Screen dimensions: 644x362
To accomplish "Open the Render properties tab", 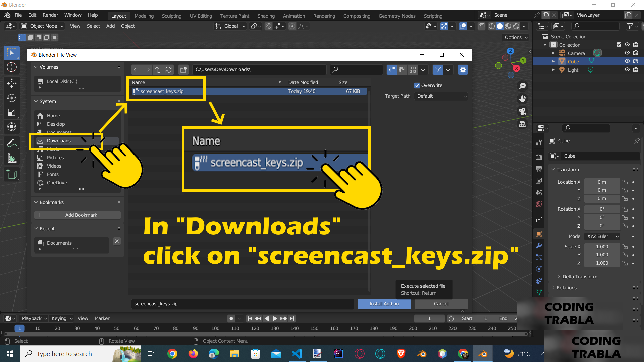I will click(539, 157).
